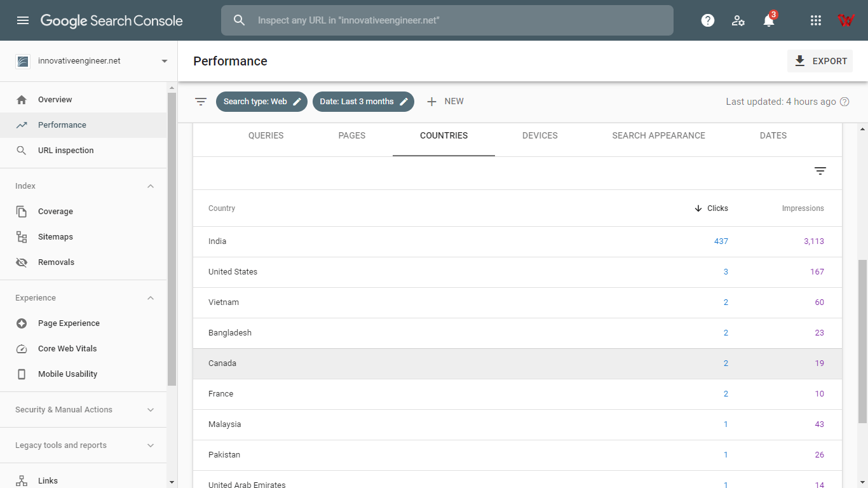
Task: Open the Google apps grid
Action: [x=816, y=20]
